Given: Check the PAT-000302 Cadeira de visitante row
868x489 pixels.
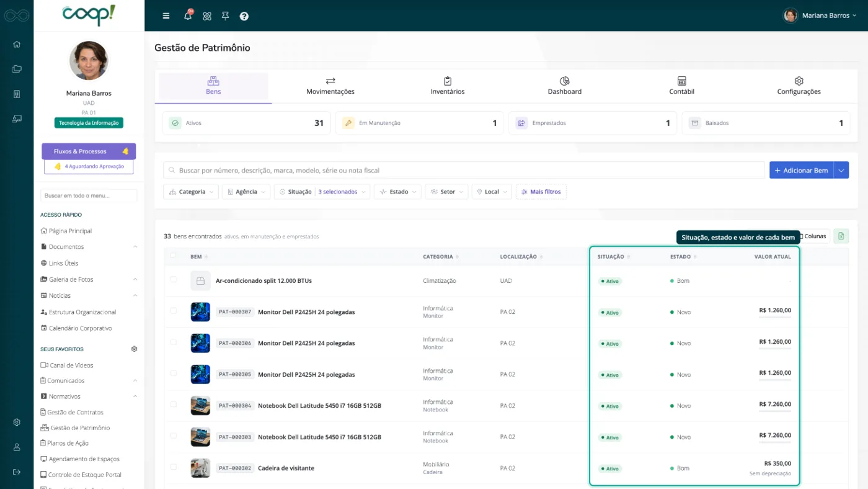Looking at the screenshot, I should click(x=174, y=467).
